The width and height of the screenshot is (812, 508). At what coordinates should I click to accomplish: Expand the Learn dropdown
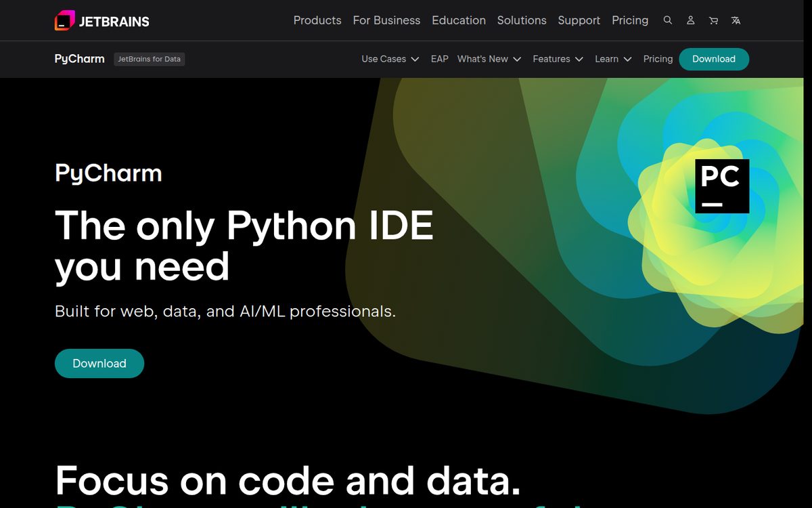pos(614,59)
